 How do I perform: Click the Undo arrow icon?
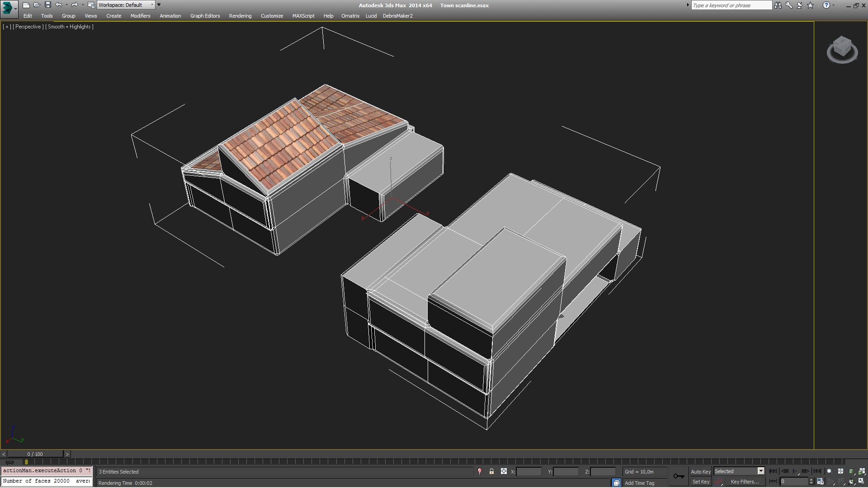[x=59, y=5]
